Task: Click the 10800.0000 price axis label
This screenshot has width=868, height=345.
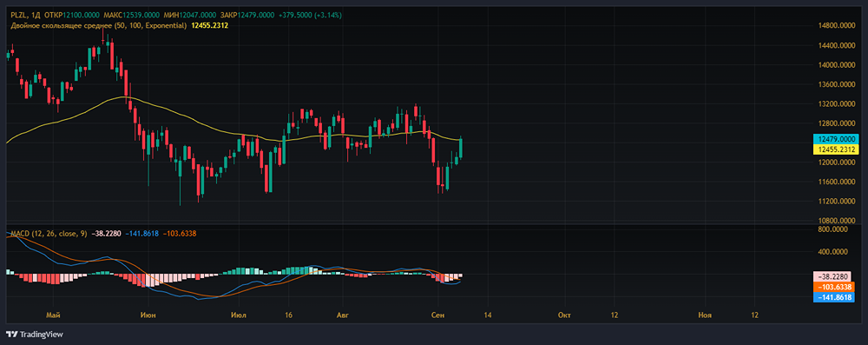Action: 838,221
